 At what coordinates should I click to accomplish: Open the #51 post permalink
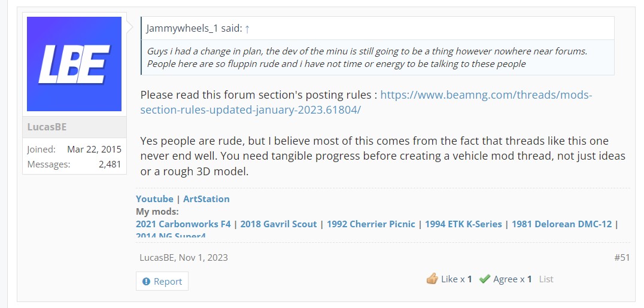[x=622, y=258]
